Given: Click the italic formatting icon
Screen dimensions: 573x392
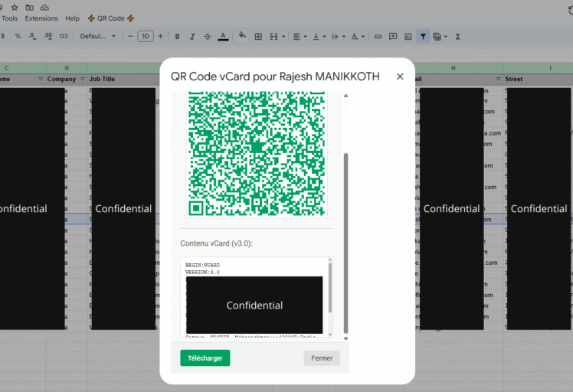Looking at the screenshot, I should [192, 36].
